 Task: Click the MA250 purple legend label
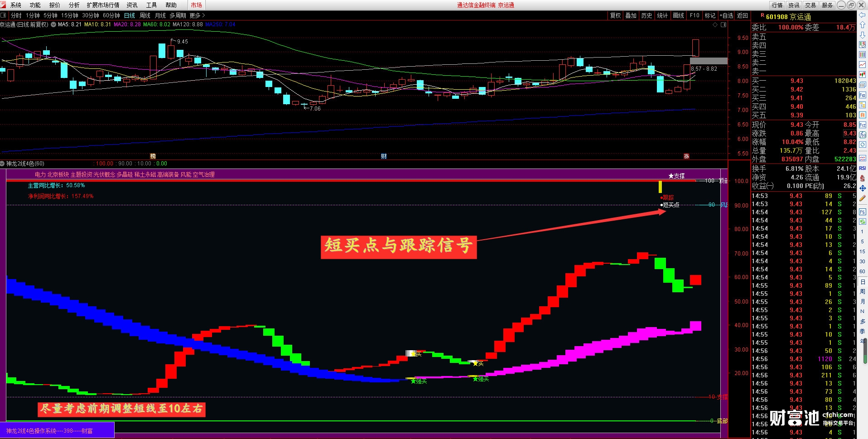(x=220, y=24)
